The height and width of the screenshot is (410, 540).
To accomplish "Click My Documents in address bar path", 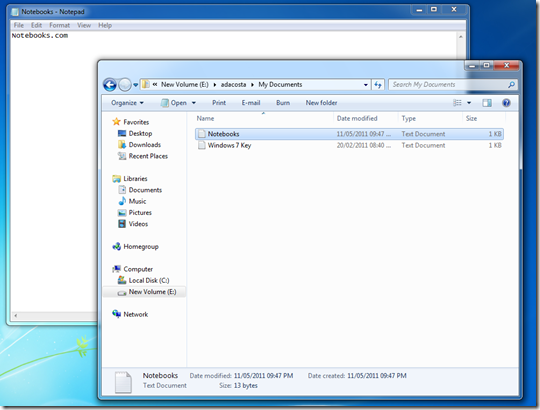I will click(280, 85).
